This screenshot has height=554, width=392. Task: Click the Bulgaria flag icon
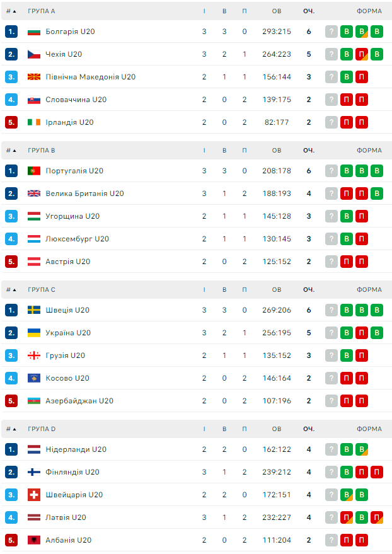[34, 32]
